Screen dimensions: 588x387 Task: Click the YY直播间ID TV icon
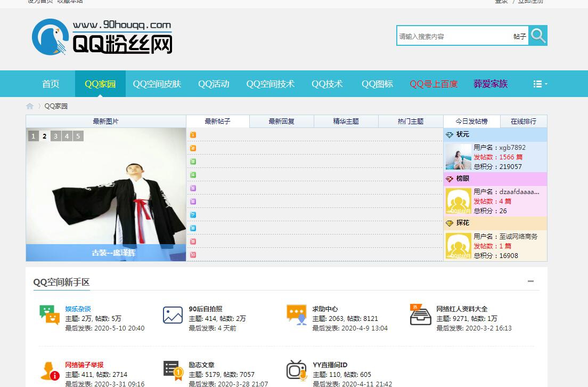click(x=297, y=371)
